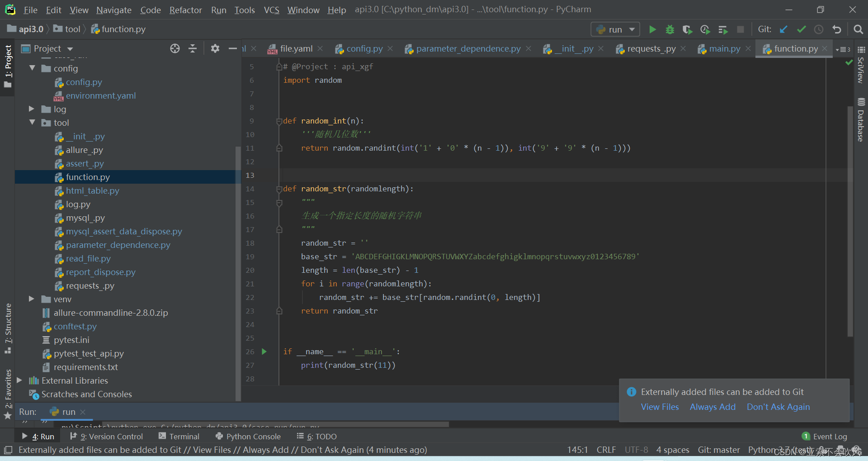Open the Event Log
Viewport: 868px width, 461px height.
pos(824,437)
